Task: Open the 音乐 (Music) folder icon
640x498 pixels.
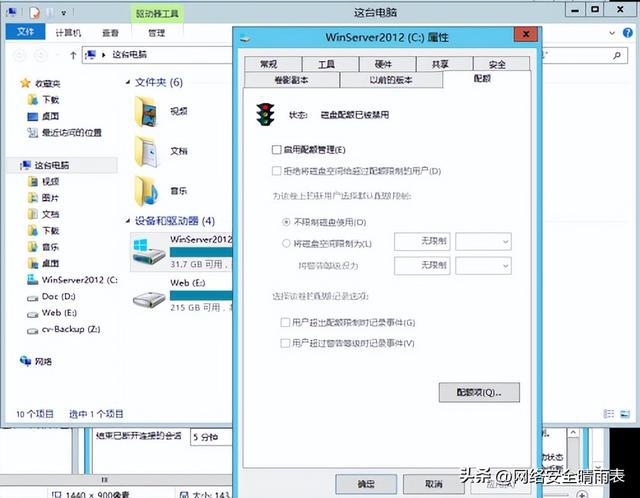Action: coord(146,188)
